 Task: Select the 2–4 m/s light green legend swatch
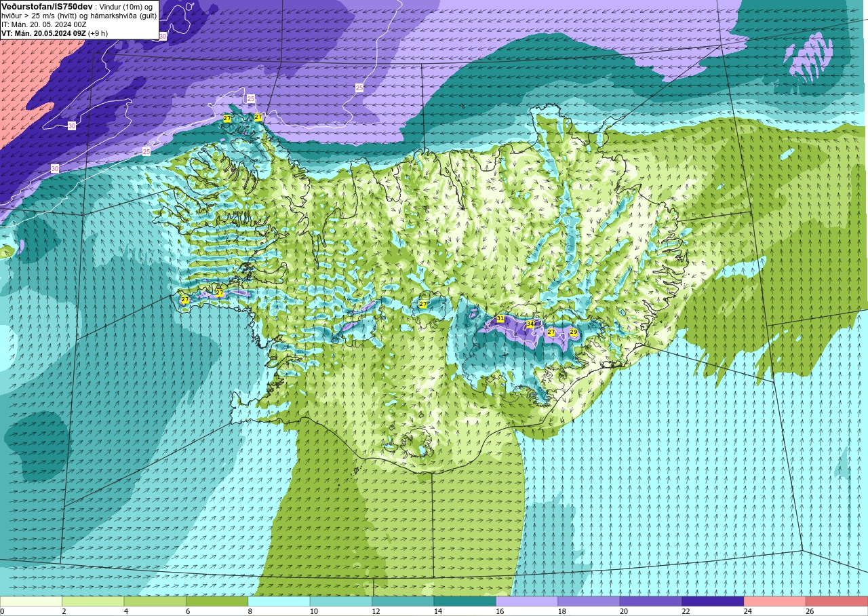coord(93,601)
